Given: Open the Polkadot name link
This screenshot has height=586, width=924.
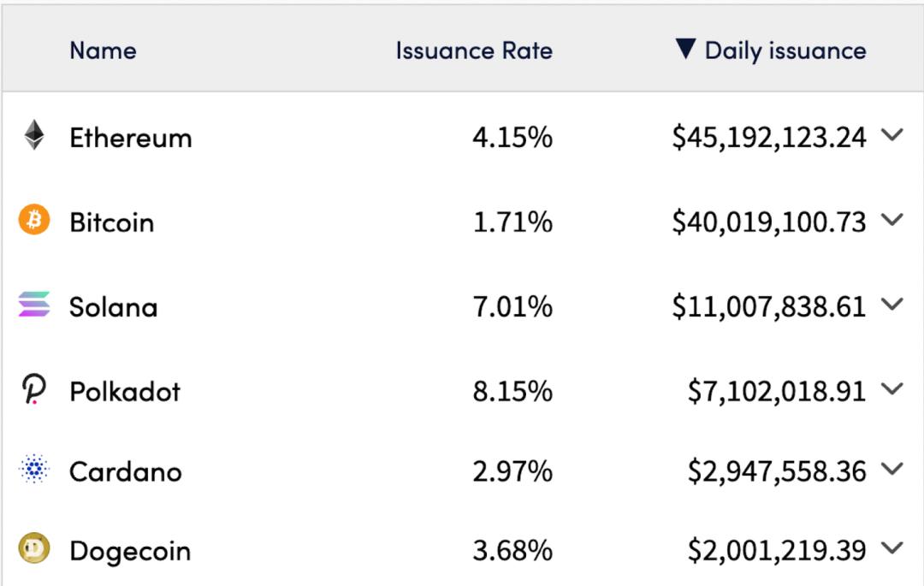Looking at the screenshot, I should tap(125, 392).
